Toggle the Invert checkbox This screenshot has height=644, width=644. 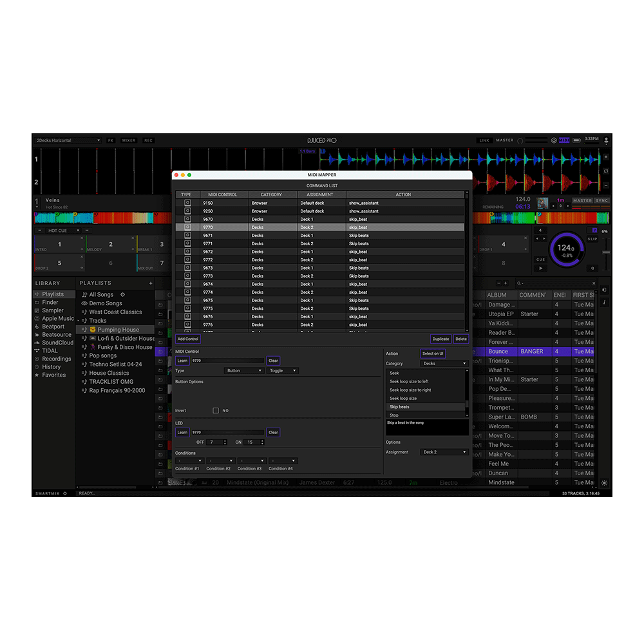point(216,410)
